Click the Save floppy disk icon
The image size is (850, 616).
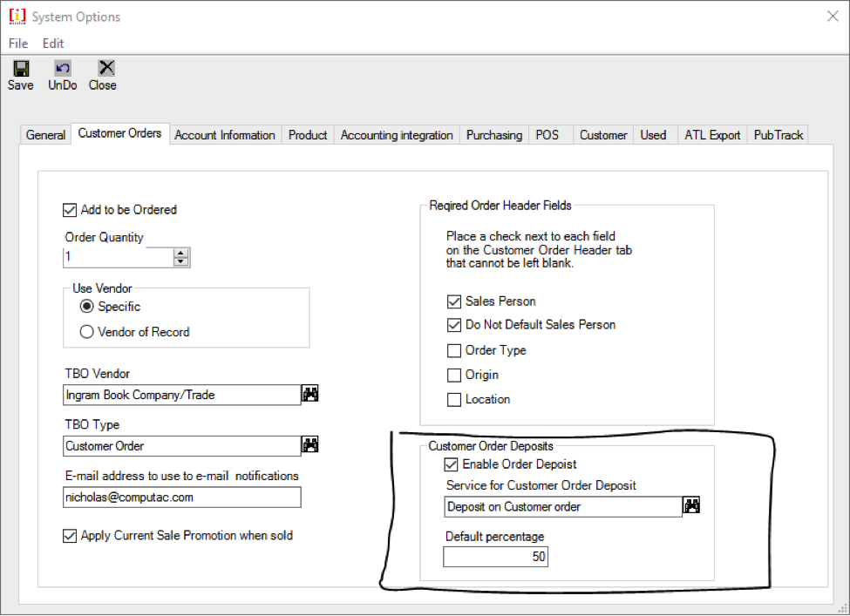(21, 69)
